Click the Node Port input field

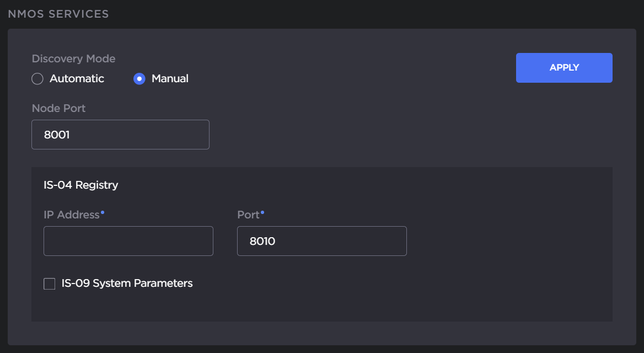120,135
